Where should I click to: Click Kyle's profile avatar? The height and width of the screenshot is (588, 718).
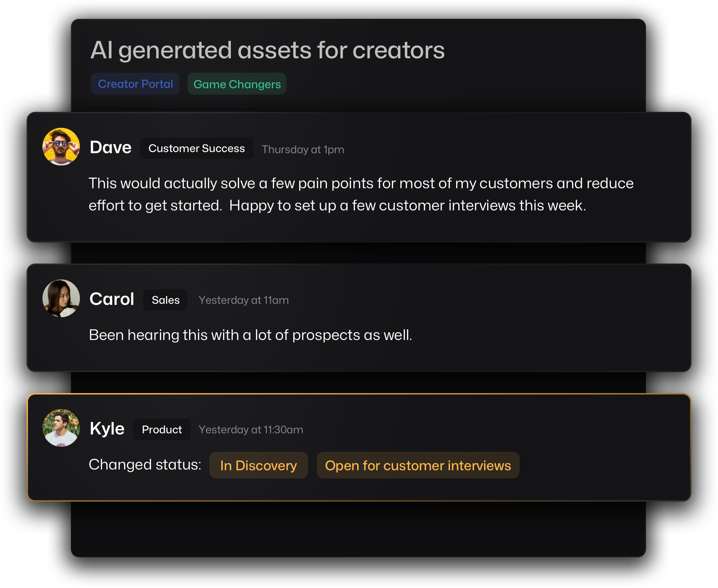tap(61, 428)
